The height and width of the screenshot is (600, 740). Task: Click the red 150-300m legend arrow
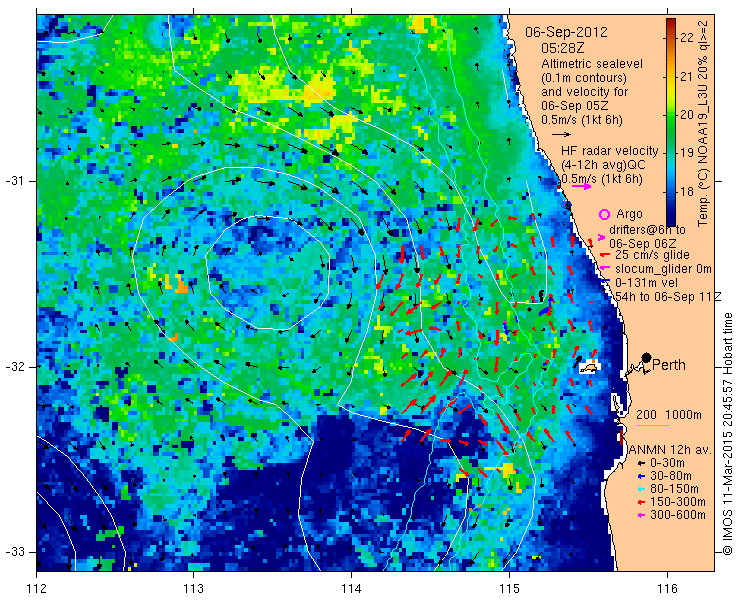coord(641,502)
